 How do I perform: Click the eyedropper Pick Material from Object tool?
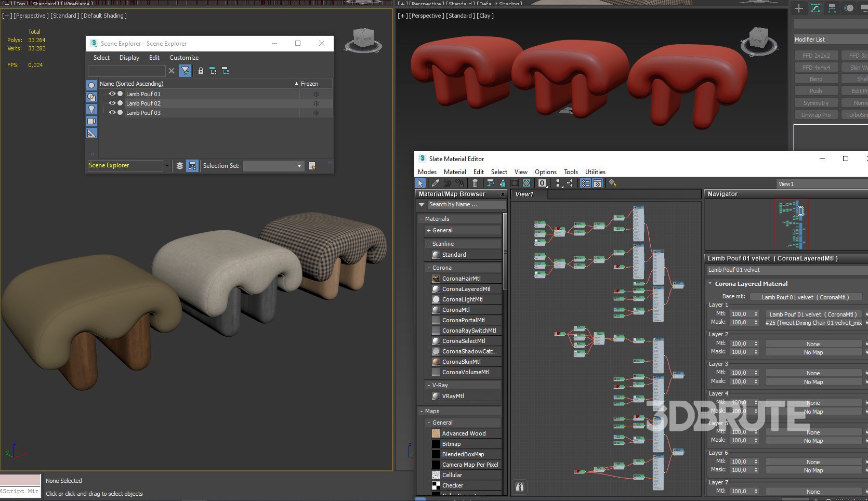click(x=436, y=183)
